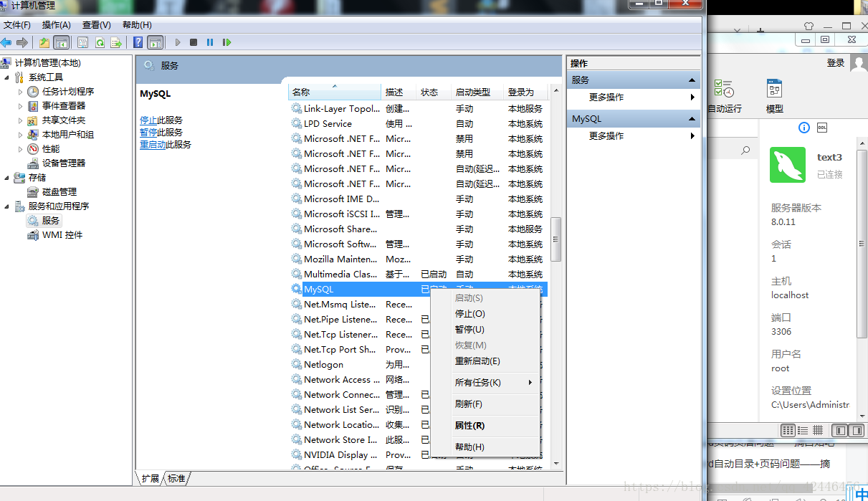Select 计算机管理(本地) root node

(x=47, y=62)
